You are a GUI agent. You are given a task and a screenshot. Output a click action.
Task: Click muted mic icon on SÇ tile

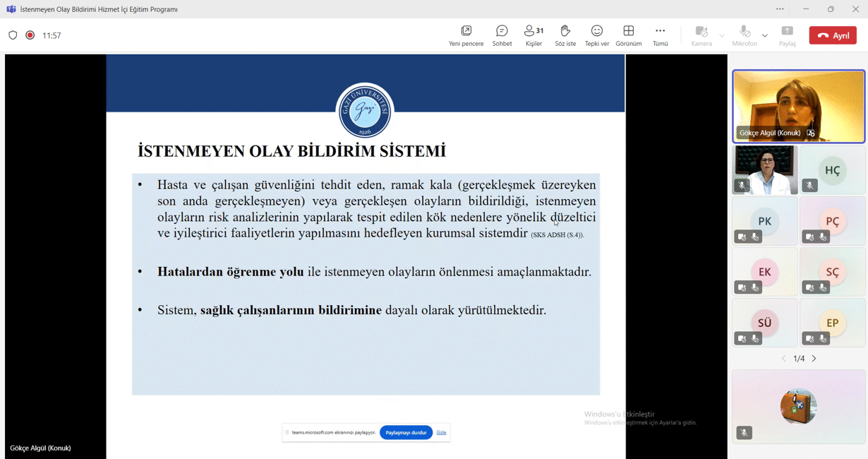tap(823, 288)
